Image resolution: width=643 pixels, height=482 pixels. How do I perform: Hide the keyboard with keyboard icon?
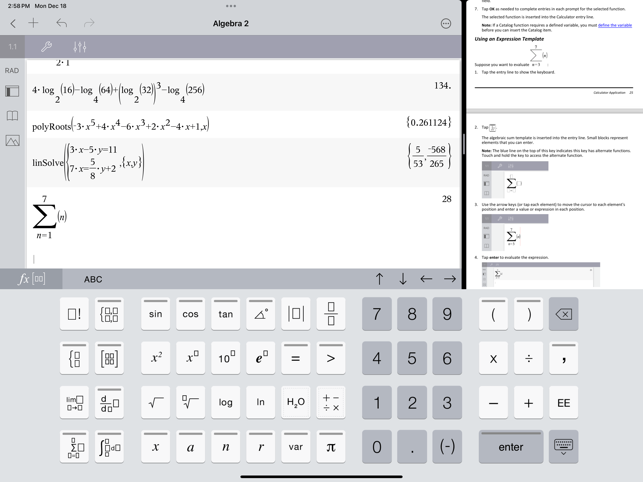click(563, 446)
